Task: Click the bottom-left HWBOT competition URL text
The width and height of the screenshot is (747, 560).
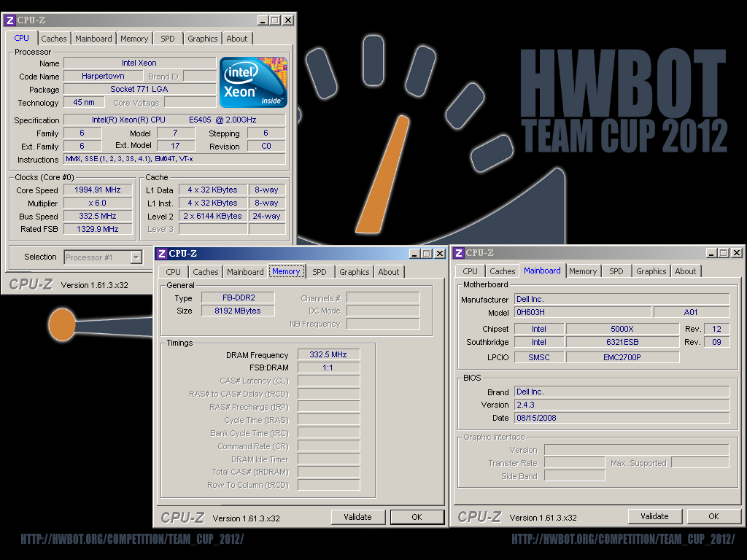Action: (x=132, y=539)
